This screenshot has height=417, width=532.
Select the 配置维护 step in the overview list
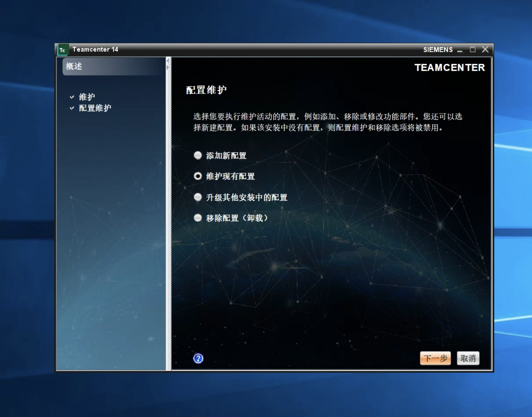click(x=95, y=108)
